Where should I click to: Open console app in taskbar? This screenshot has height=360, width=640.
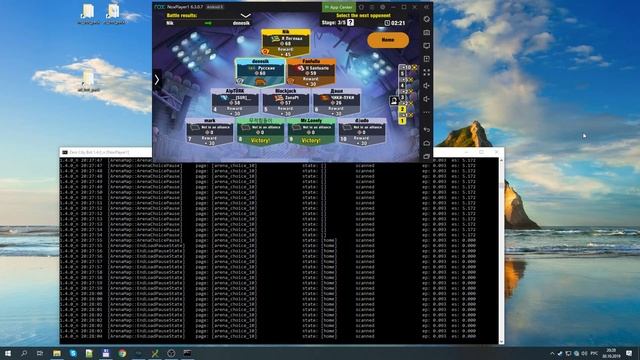187,353
